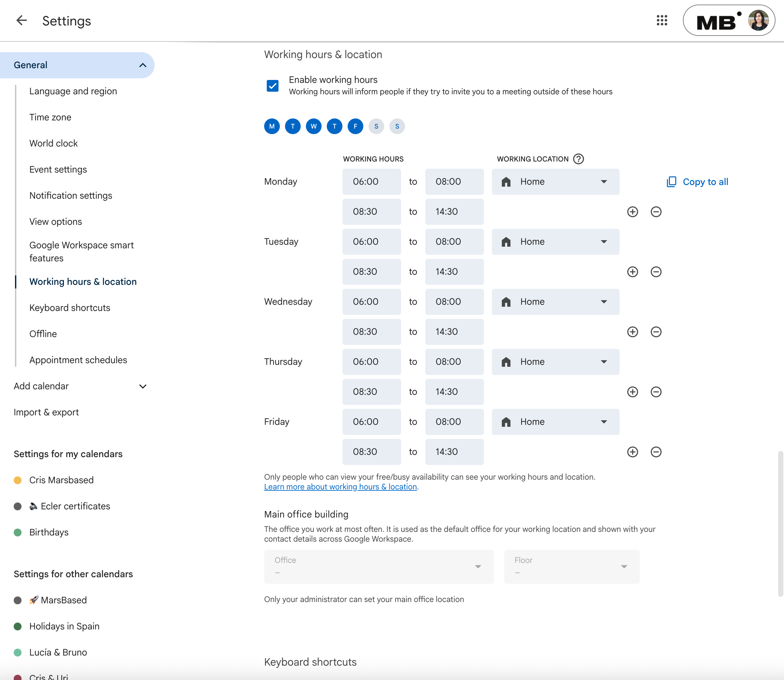Select Appointment schedules in sidebar
Screen dimensions: 784x680
coord(78,360)
